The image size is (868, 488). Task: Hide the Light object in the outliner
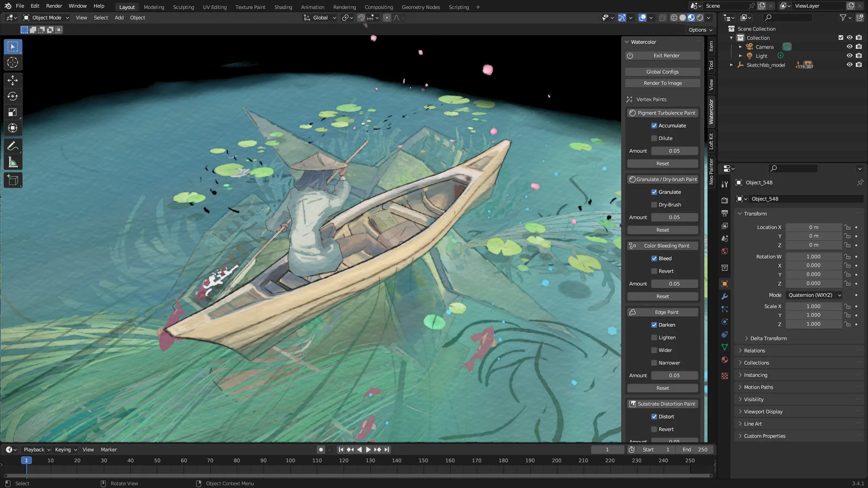coord(850,55)
